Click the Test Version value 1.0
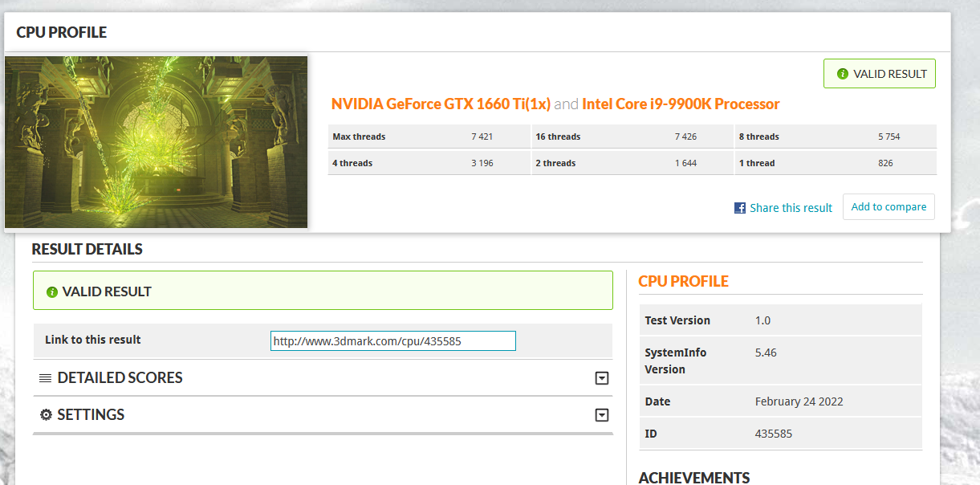The width and height of the screenshot is (980, 485). [762, 320]
